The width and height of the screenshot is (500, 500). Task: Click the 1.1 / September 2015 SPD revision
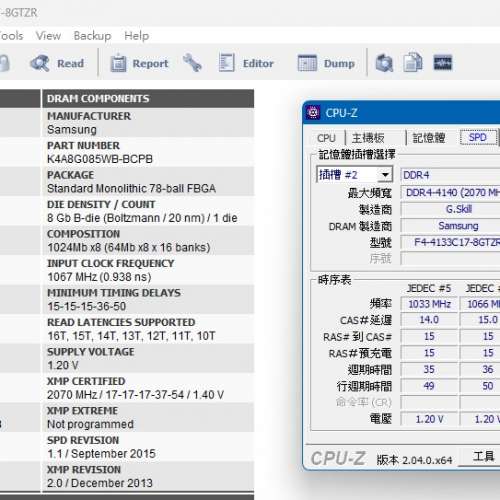[x=101, y=453]
